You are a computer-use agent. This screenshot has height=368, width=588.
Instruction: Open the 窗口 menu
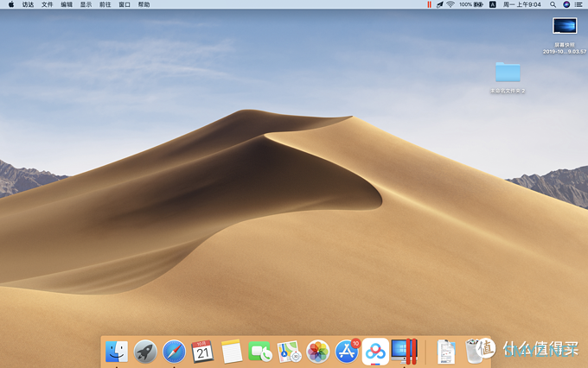[125, 4]
